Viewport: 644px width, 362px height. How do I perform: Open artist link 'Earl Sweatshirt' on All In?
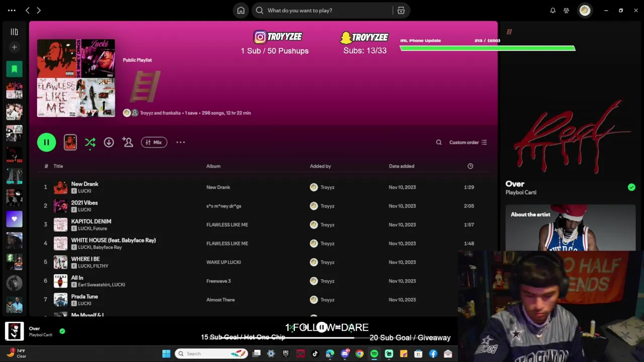click(x=94, y=285)
